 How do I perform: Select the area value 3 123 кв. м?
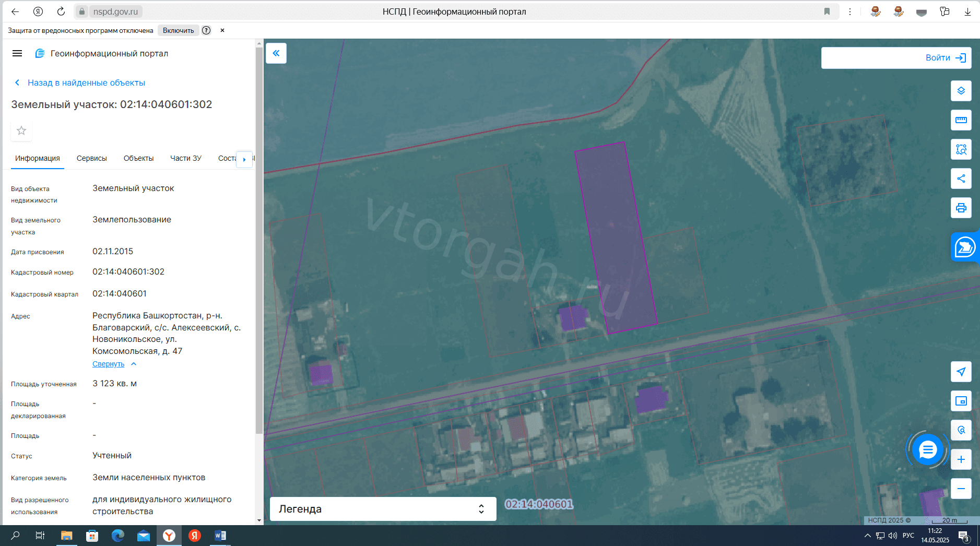pyautogui.click(x=115, y=383)
